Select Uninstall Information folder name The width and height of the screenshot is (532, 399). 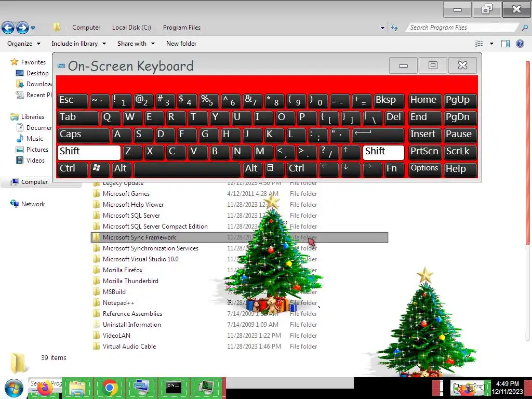pos(131,324)
